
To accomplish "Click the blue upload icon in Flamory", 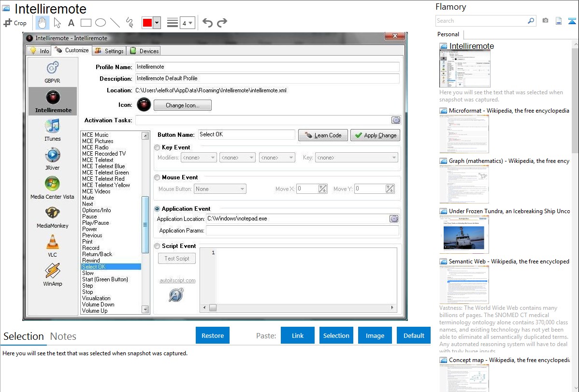I will click(x=572, y=21).
